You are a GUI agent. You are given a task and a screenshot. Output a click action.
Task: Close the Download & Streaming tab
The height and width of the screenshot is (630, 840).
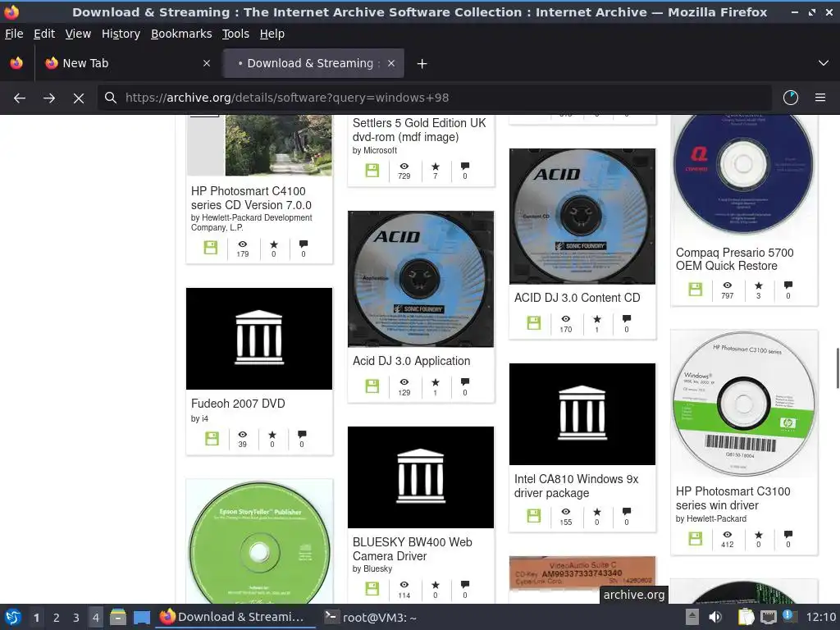[x=391, y=63]
